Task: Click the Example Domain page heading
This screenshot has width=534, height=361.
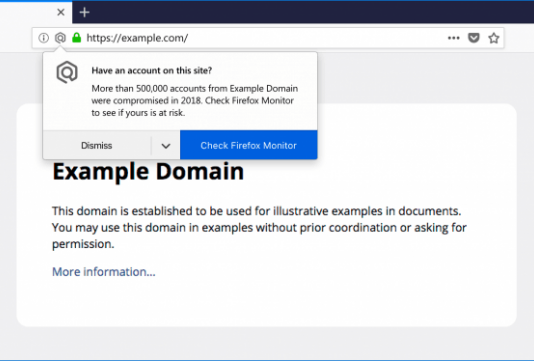Action: tap(148, 171)
